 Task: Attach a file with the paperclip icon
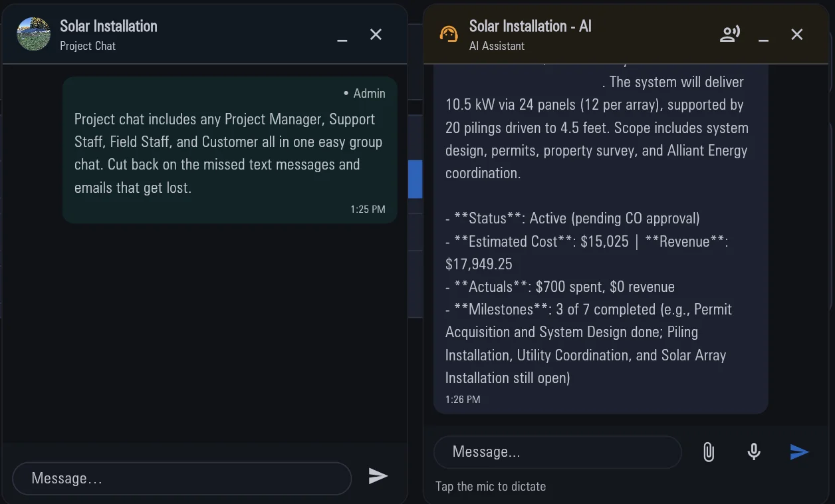tap(709, 452)
